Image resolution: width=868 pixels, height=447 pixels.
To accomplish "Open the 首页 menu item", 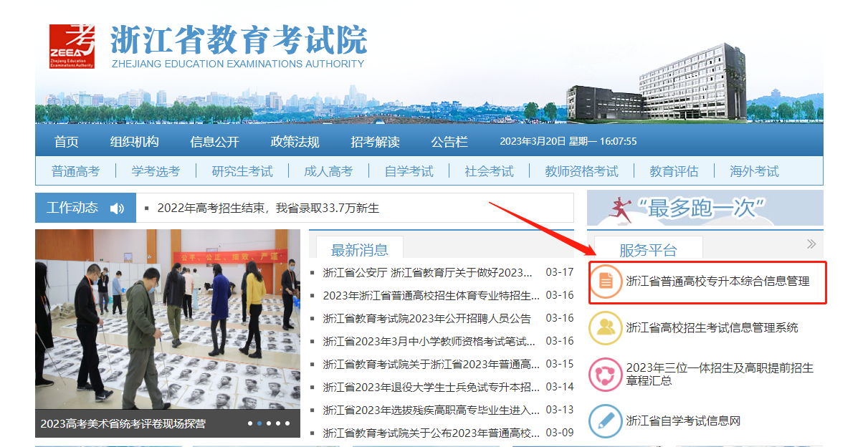I will pos(65,142).
